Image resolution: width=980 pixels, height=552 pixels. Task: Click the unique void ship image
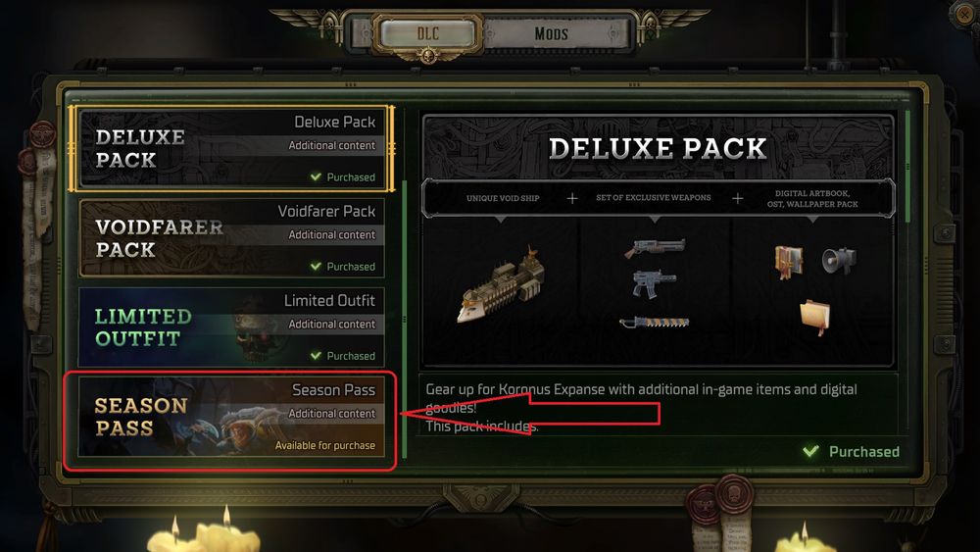coord(502,284)
